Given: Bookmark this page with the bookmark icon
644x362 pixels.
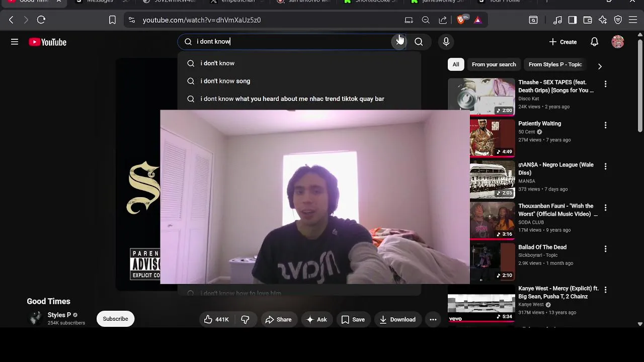Looking at the screenshot, I should click(x=112, y=20).
